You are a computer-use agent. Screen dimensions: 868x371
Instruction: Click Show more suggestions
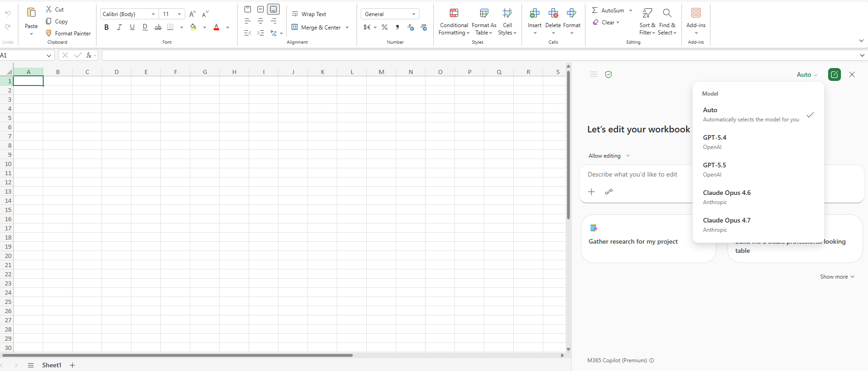point(837,277)
